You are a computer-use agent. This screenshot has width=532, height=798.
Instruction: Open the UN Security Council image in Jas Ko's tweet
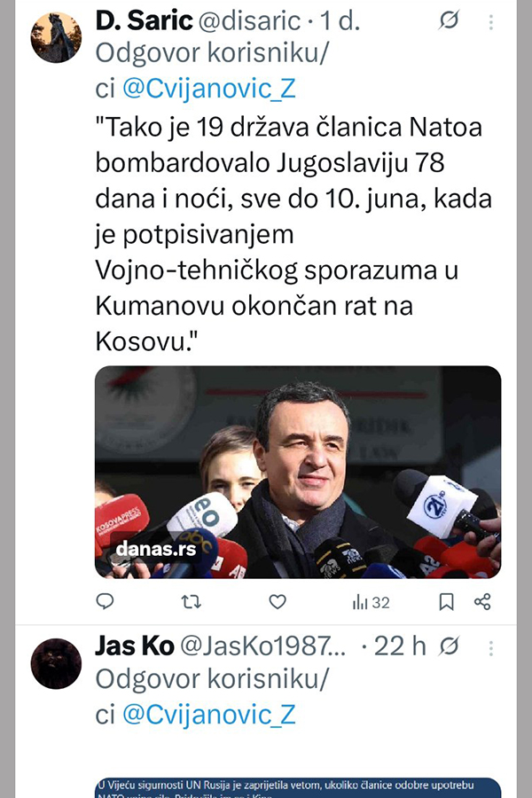point(298,788)
